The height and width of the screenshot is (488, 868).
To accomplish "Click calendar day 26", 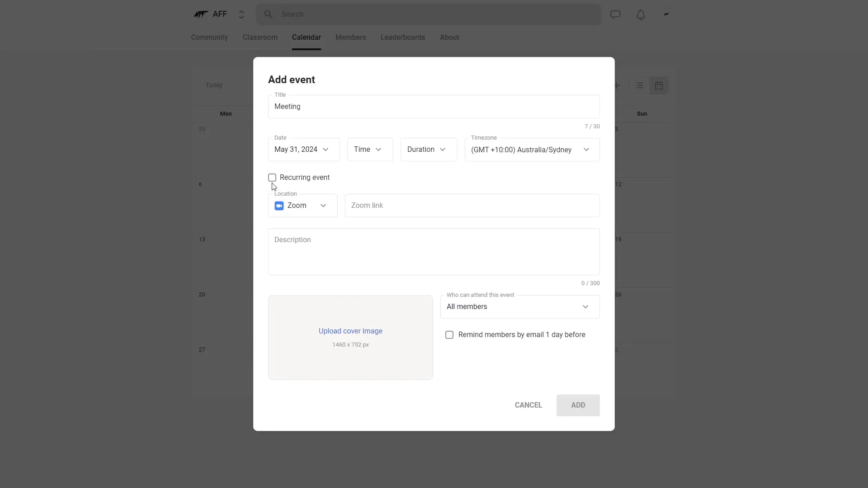I will pos(618,295).
